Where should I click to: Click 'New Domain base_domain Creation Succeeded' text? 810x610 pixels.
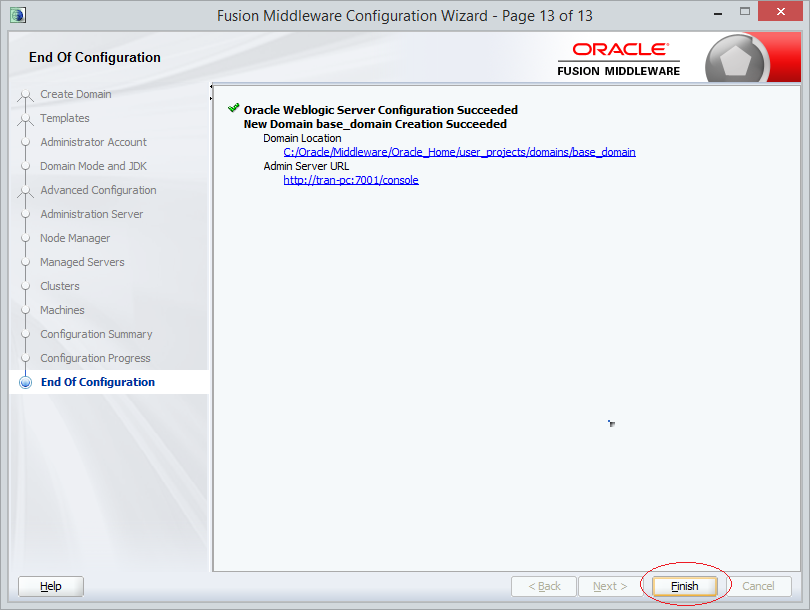click(x=375, y=124)
